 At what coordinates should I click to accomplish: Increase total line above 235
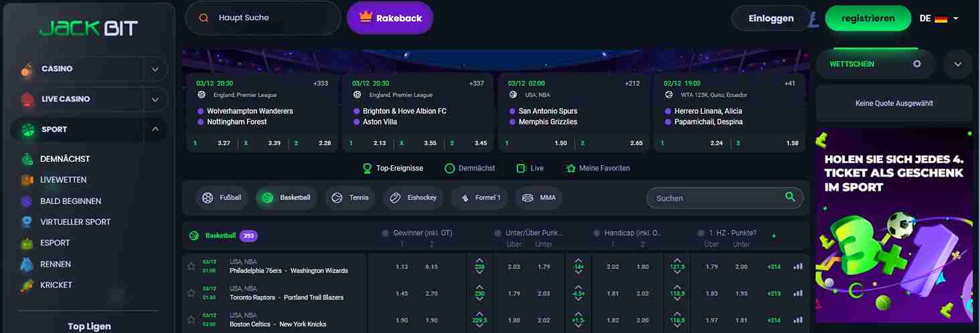tap(480, 259)
